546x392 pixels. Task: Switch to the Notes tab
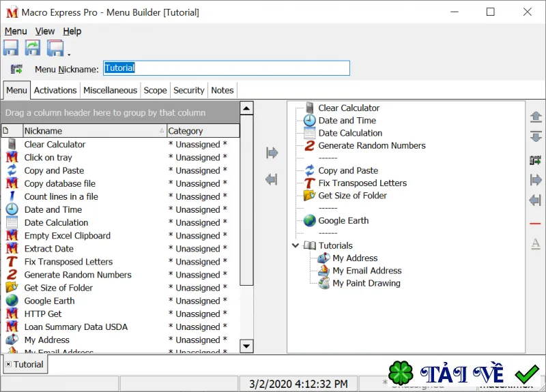222,91
